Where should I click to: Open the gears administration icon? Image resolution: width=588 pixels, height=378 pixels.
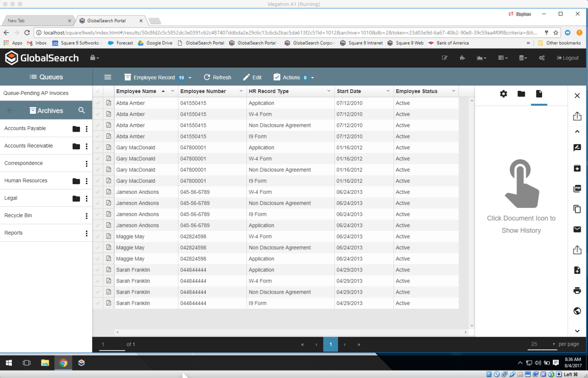pyautogui.click(x=542, y=58)
